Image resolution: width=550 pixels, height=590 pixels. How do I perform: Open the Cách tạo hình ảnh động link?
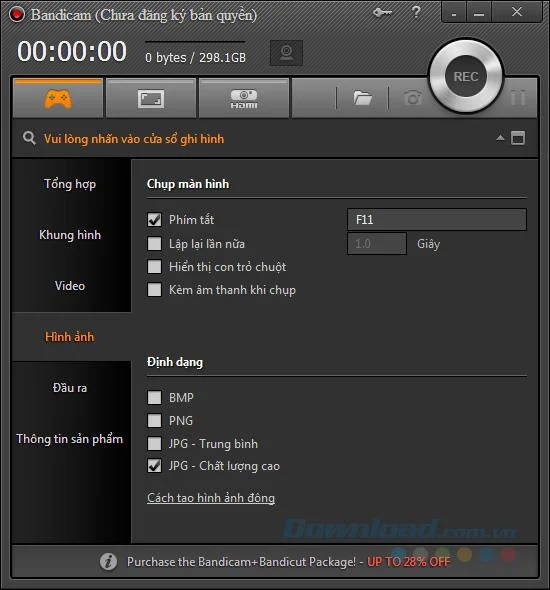211,498
